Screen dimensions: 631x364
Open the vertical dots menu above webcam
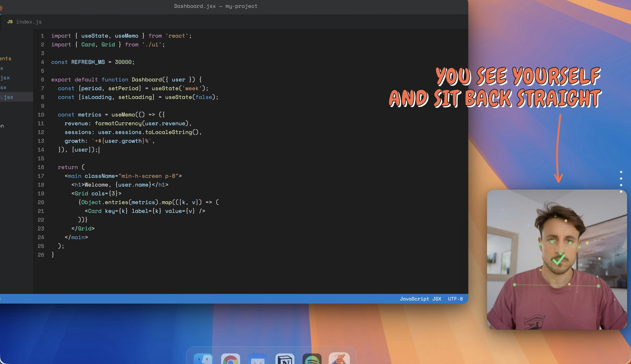pyautogui.click(x=621, y=181)
